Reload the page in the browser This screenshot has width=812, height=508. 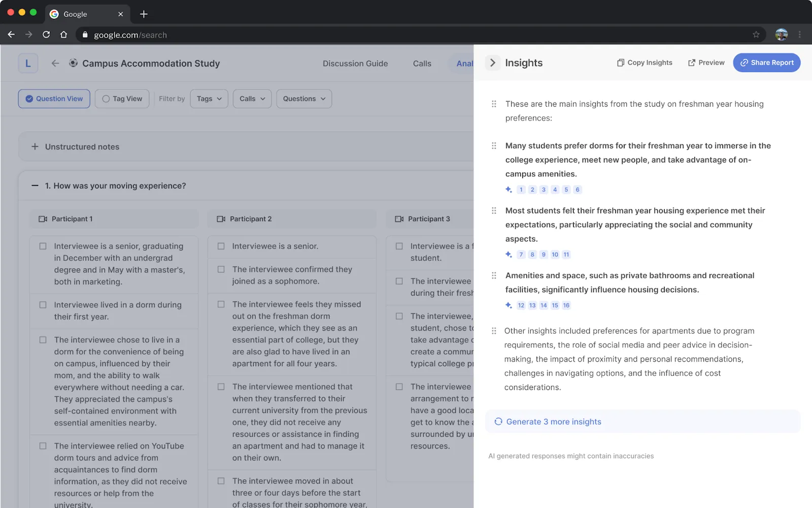pos(46,35)
